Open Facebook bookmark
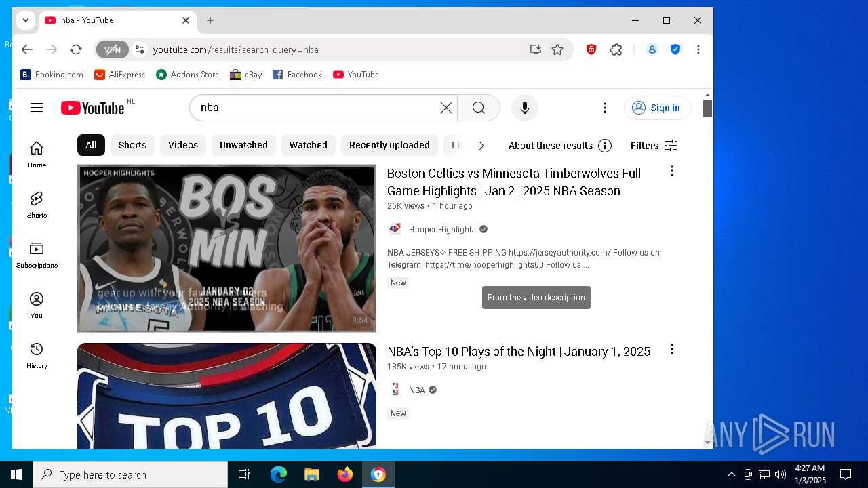Viewport: 868px width, 488px height. pos(298,75)
